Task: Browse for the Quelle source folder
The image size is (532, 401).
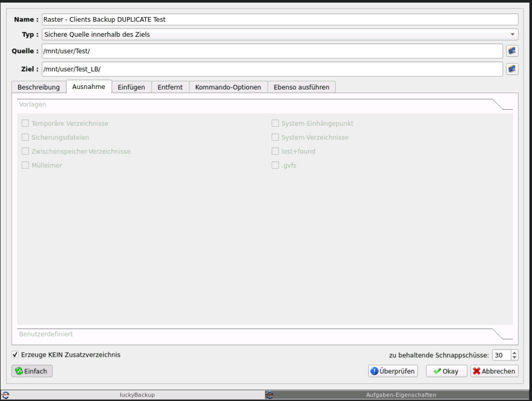Action: (x=512, y=51)
